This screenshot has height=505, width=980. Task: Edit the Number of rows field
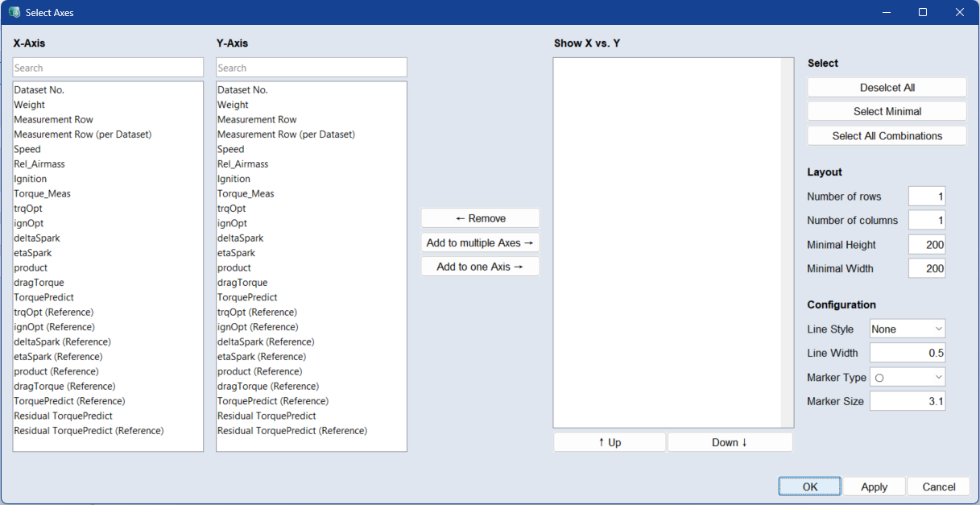926,197
